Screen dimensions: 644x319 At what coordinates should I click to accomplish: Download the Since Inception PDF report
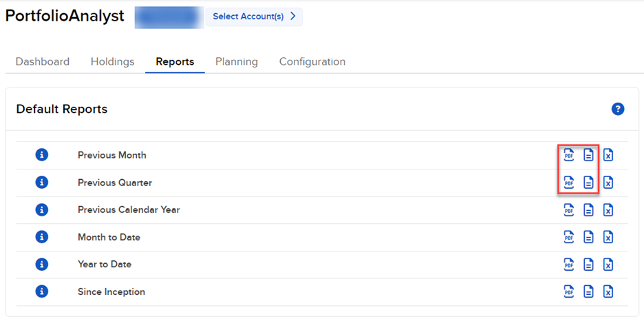tap(568, 291)
